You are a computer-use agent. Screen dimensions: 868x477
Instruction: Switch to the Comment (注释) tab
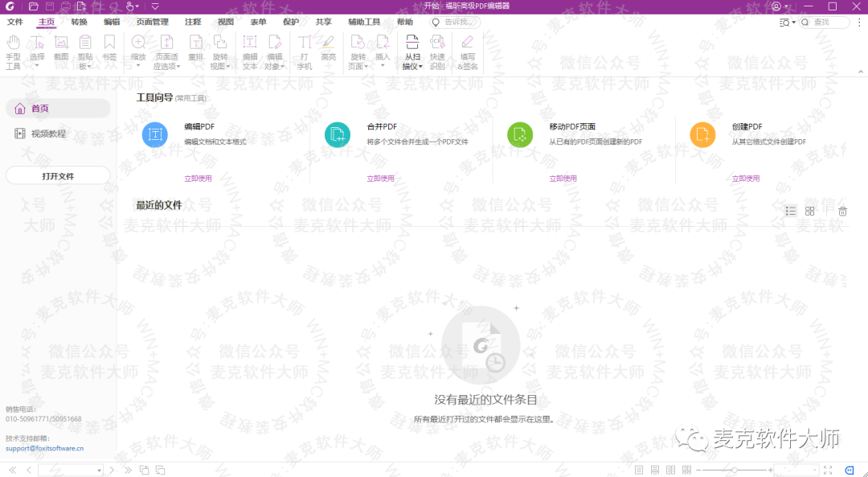coord(193,23)
